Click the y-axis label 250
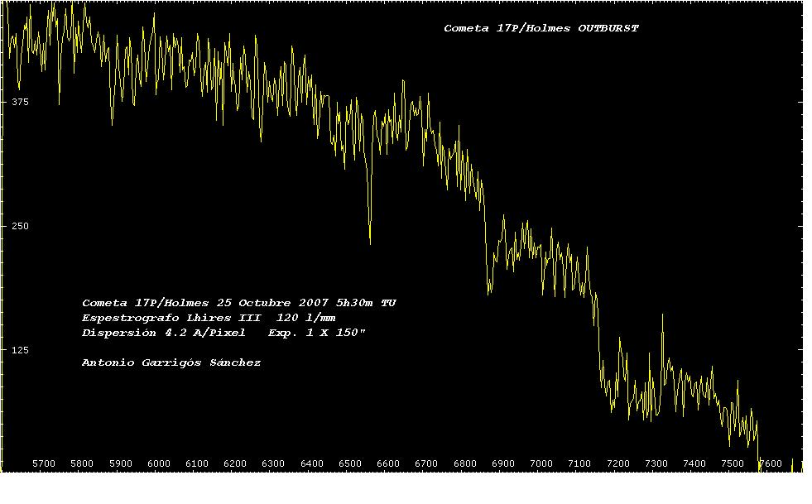The width and height of the screenshot is (812, 504). coord(20,227)
